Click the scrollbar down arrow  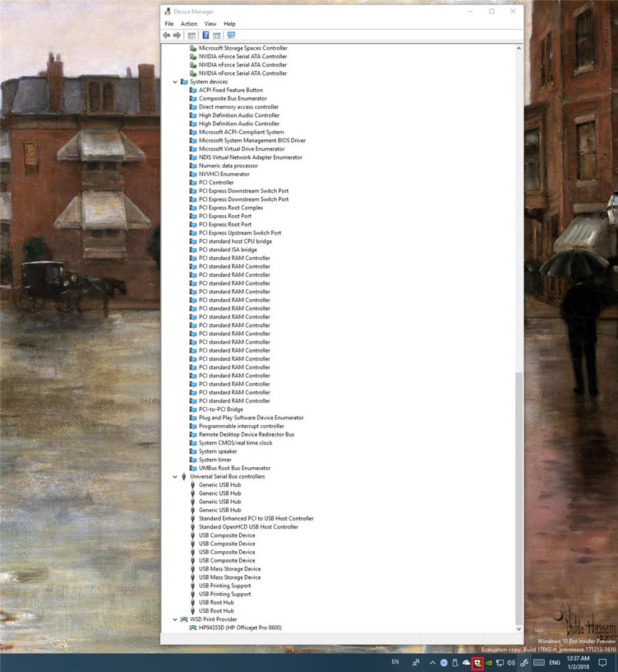519,629
